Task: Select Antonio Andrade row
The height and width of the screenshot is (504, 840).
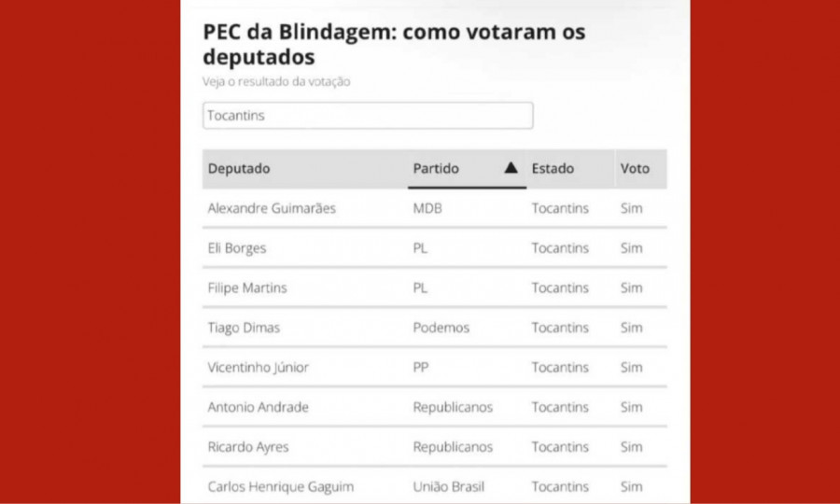Action: pyautogui.click(x=434, y=407)
